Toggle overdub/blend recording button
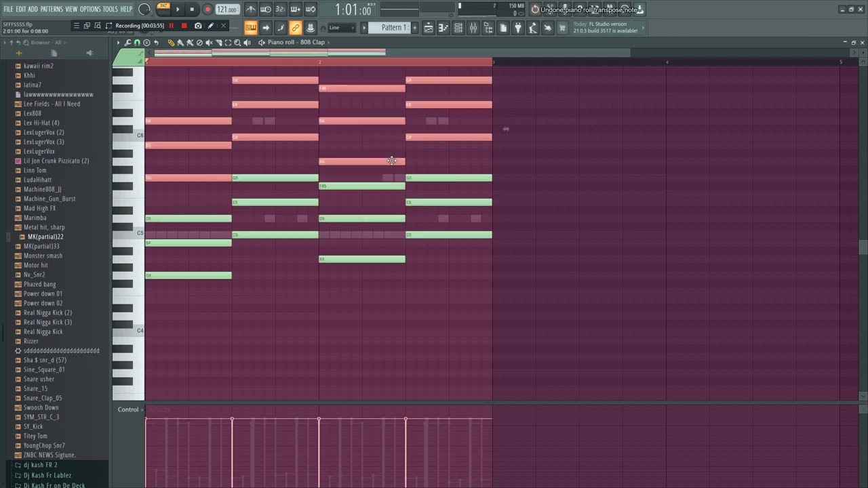868x488 pixels. 296,9
